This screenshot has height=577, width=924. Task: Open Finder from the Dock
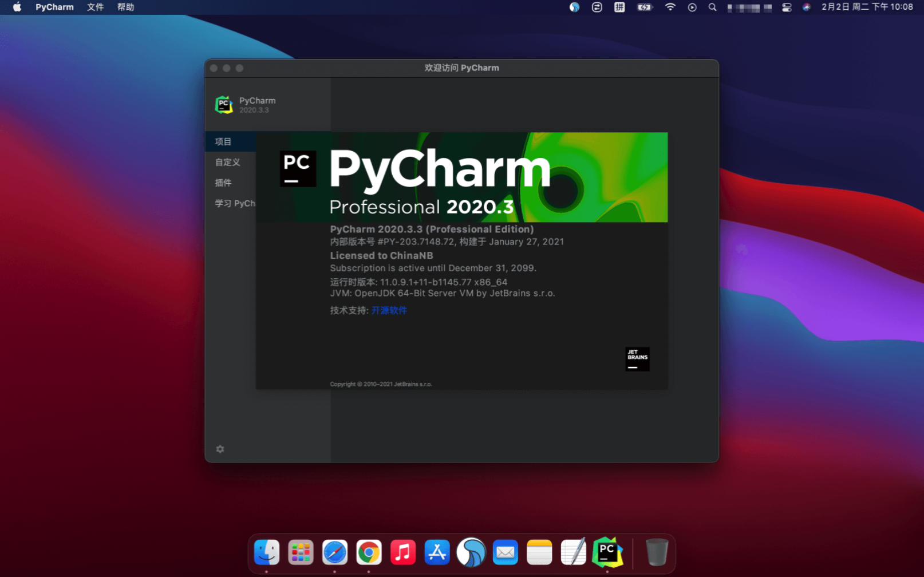coord(267,552)
